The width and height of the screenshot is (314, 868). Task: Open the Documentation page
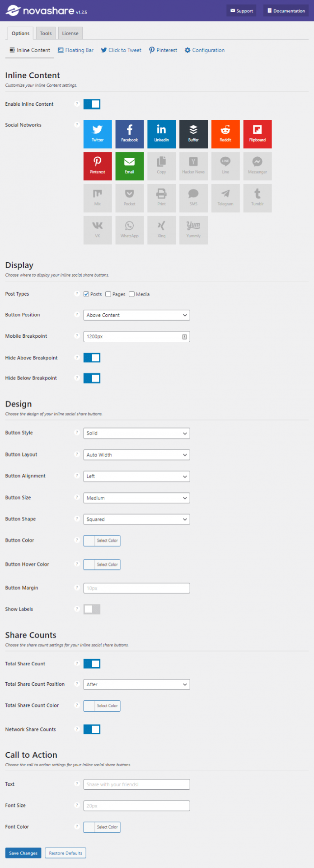tap(286, 10)
